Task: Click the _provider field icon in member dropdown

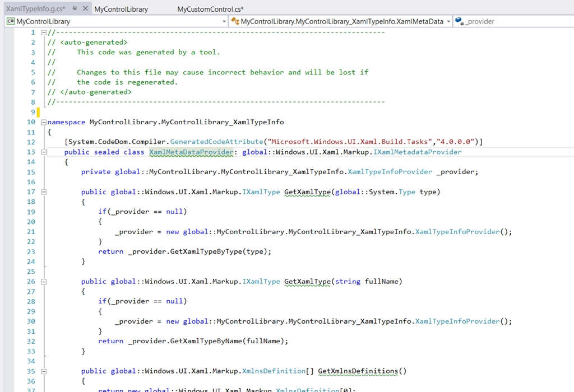Action: pos(459,21)
